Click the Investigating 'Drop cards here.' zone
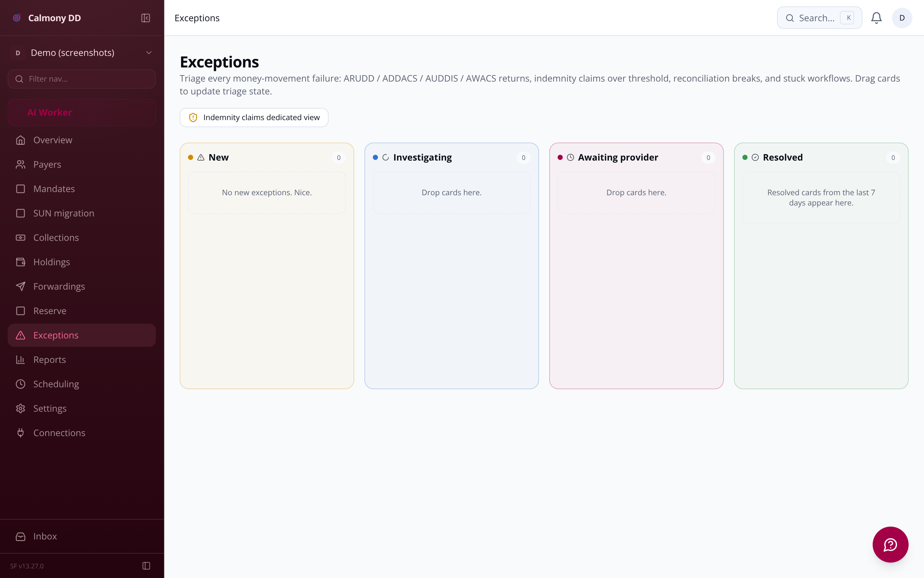 coord(452,193)
